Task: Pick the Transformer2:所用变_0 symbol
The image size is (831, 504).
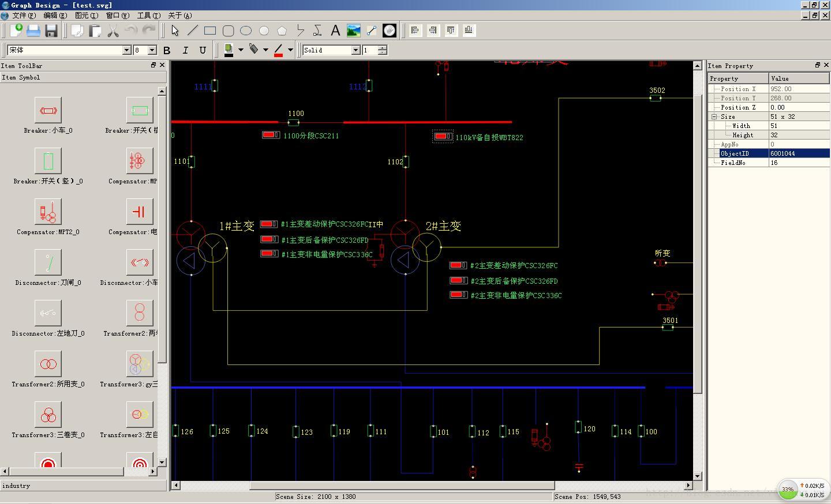Action: (x=48, y=364)
